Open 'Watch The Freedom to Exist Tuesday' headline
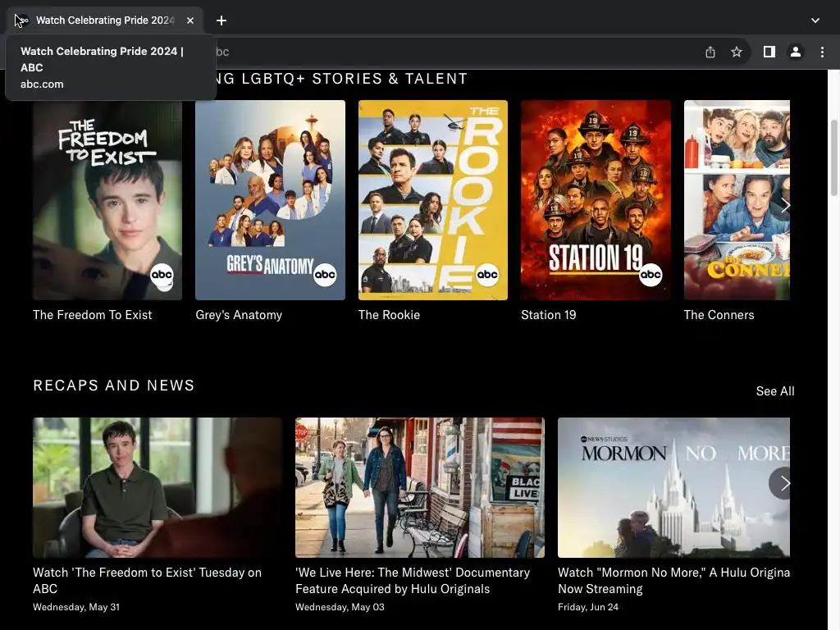Image resolution: width=840 pixels, height=630 pixels. point(148,581)
